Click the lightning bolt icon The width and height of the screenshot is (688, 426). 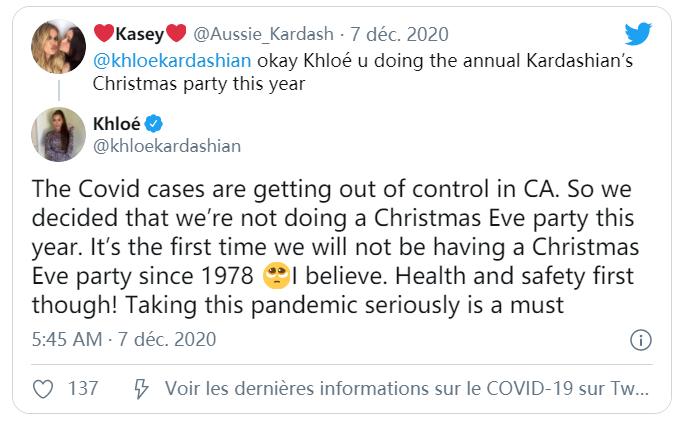pos(141,387)
